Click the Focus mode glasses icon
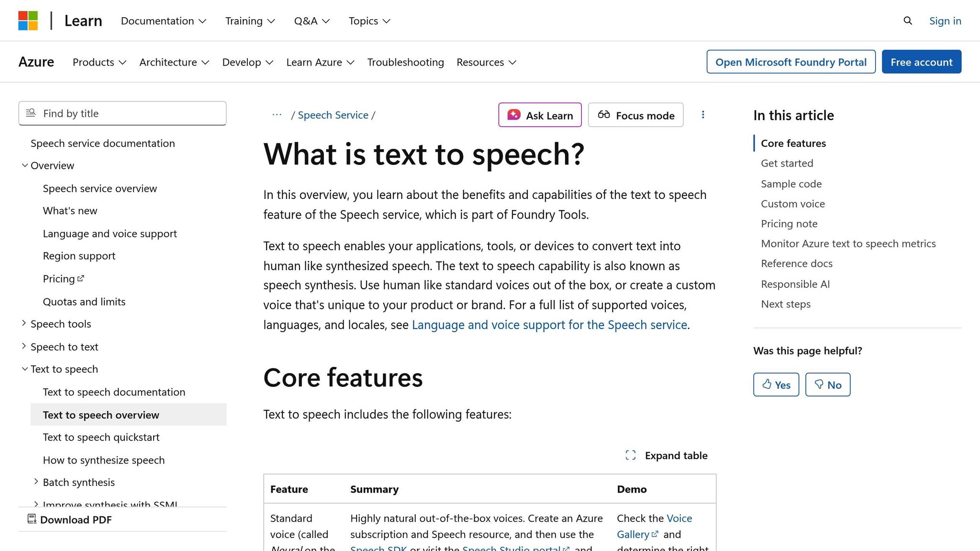The width and height of the screenshot is (980, 551). (x=604, y=115)
